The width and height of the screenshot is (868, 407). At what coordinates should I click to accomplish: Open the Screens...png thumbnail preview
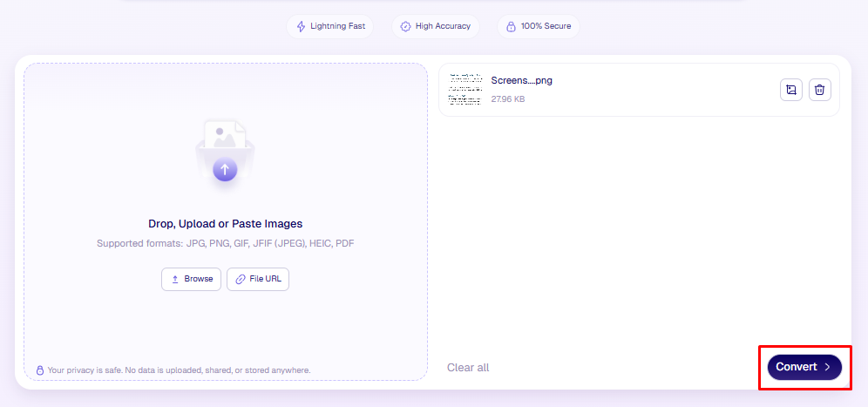[x=465, y=90]
